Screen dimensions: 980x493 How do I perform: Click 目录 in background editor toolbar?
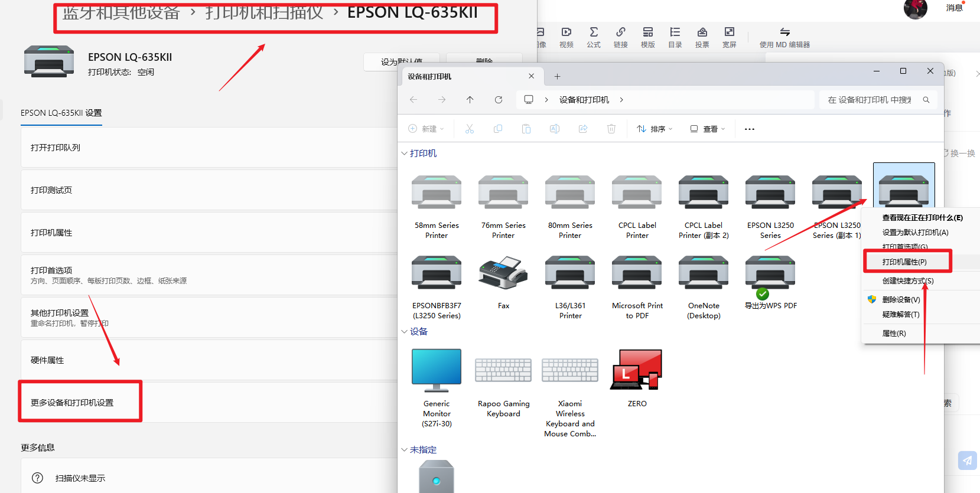(x=675, y=37)
